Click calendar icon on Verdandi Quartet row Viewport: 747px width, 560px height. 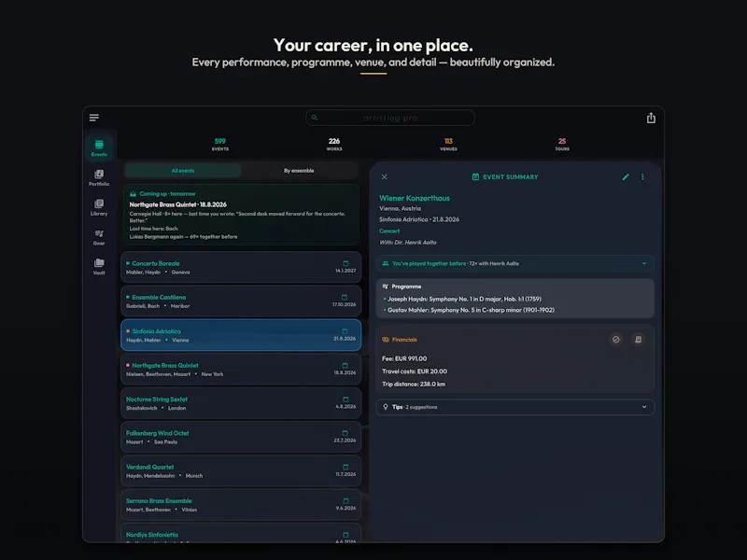point(345,467)
